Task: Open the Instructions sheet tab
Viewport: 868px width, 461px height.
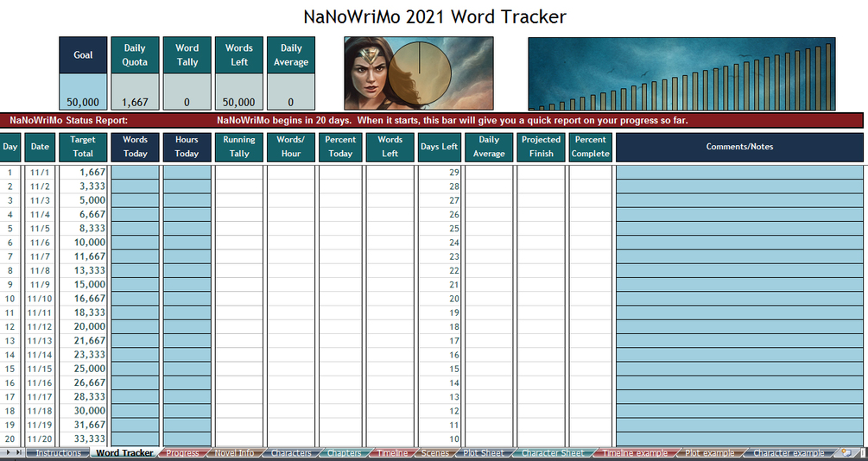Action: [58, 452]
